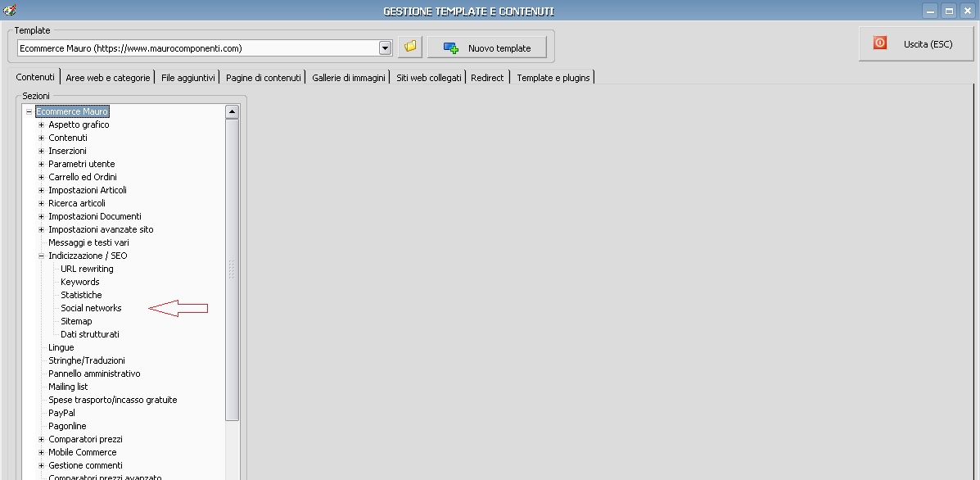Open the Template combo box dropdown arrow
980x480 pixels.
tap(385, 48)
